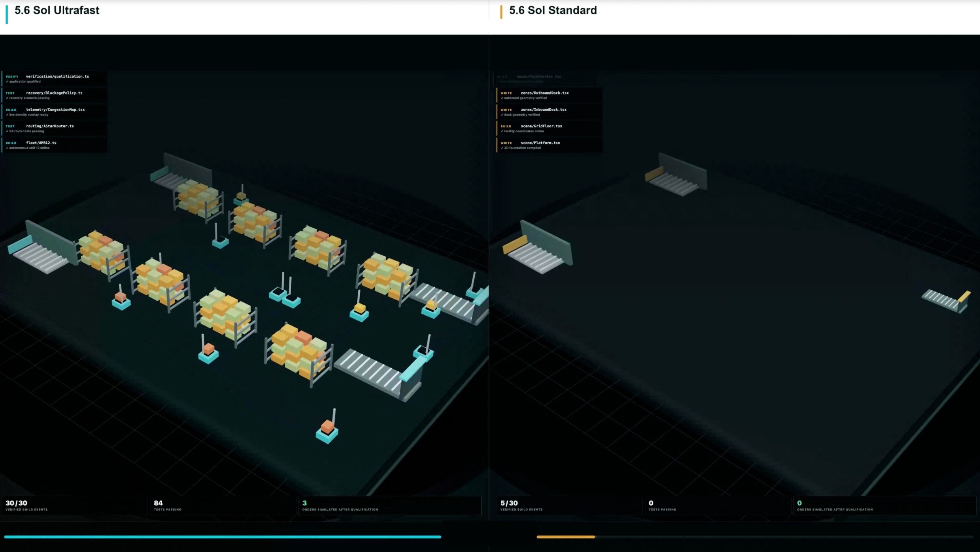Screen dimensions: 980x552
Task: Select the 84 tests passing card
Action: [x=223, y=505]
